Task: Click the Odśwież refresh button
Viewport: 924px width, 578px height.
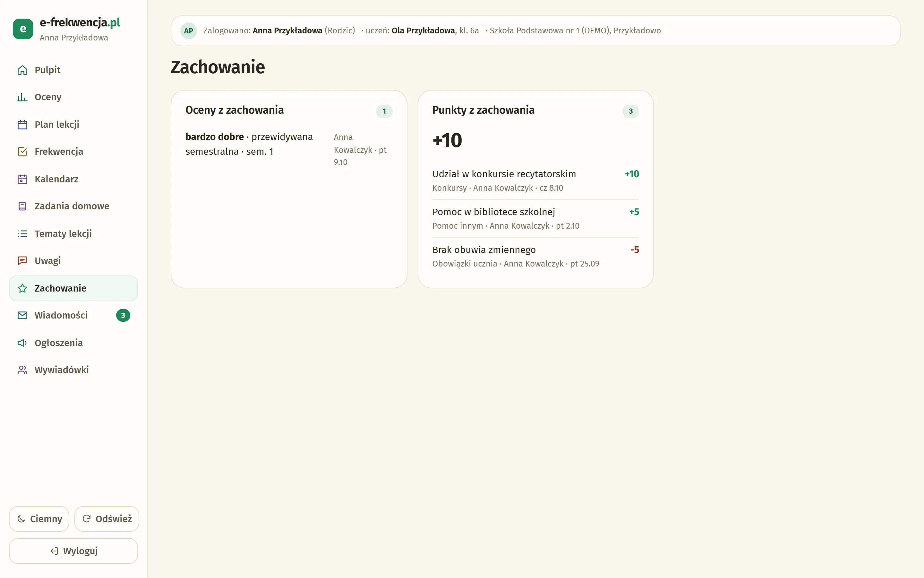Action: [x=107, y=519]
